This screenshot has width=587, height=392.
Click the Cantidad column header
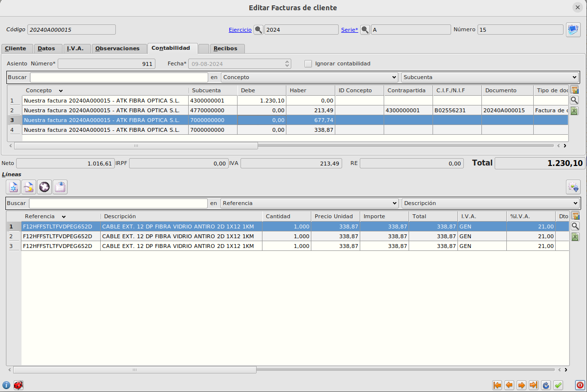tap(286, 216)
